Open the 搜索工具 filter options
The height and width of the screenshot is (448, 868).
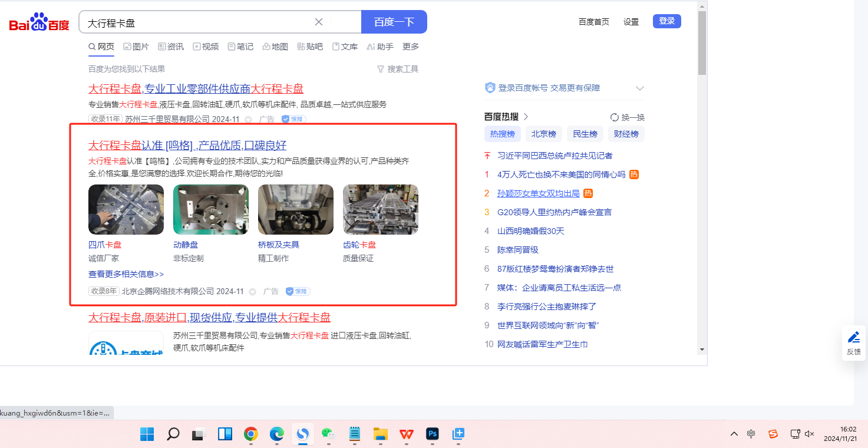[398, 69]
